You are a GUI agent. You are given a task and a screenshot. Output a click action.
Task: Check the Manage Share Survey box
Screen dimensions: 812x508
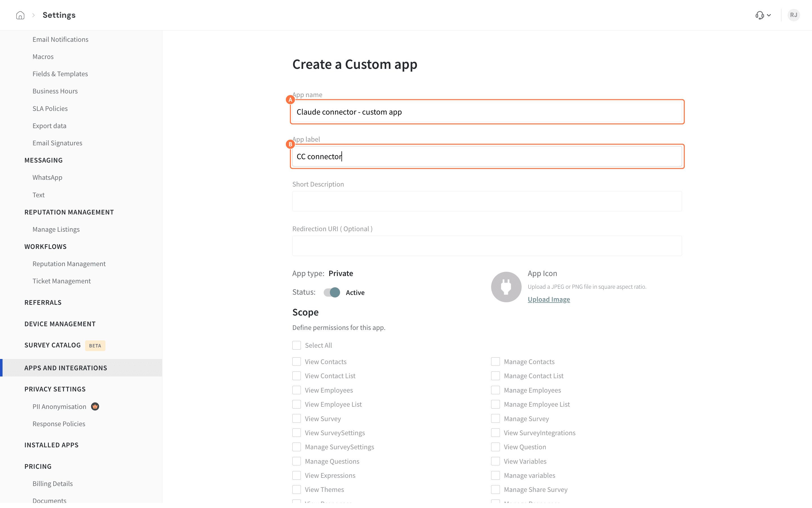click(495, 490)
